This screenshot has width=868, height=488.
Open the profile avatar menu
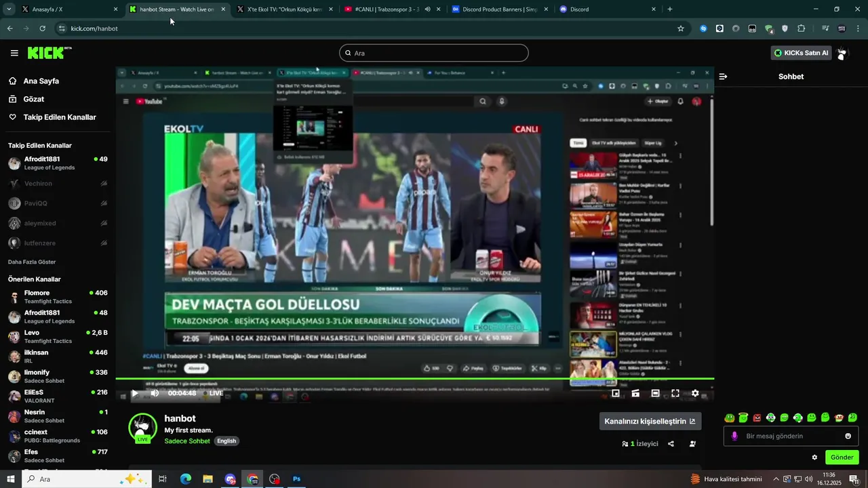tap(842, 53)
